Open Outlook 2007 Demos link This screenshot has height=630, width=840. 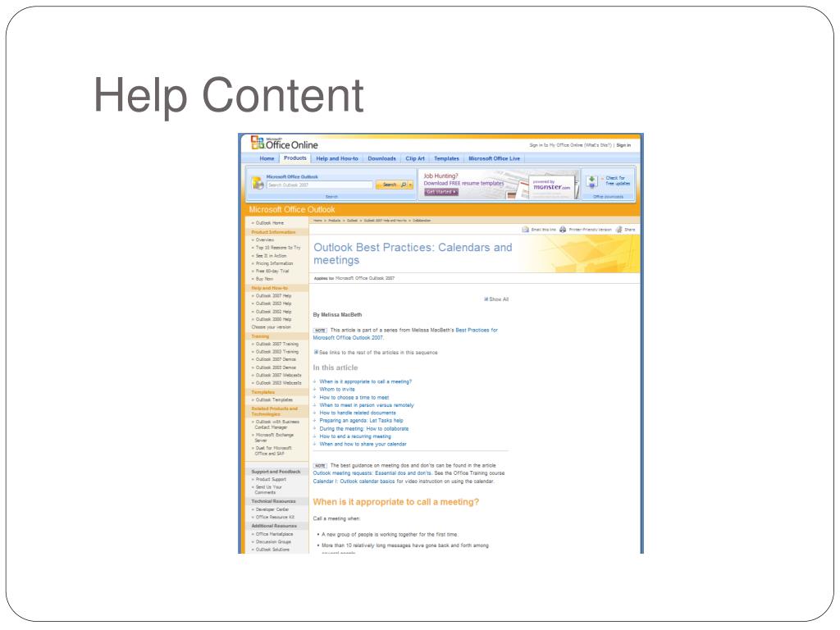tap(276, 359)
